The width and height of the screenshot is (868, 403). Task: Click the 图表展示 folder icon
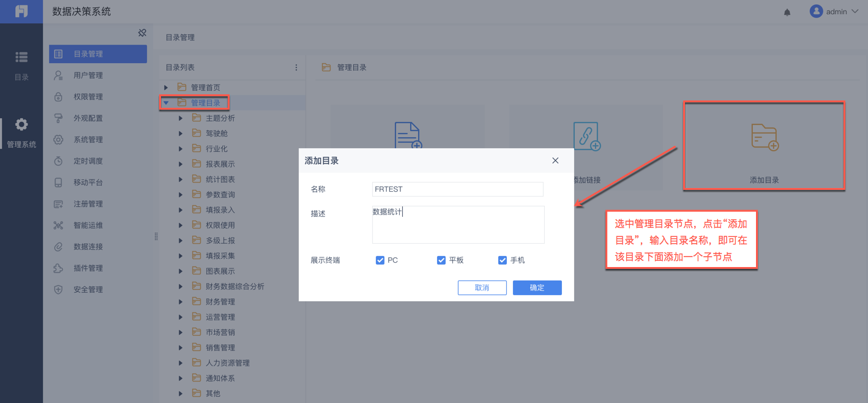(x=196, y=271)
